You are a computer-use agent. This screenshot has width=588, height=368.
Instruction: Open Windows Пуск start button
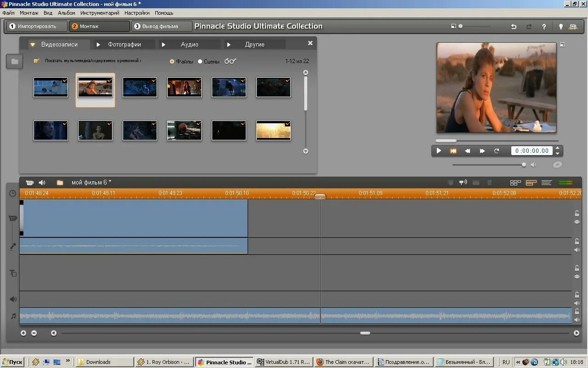pyautogui.click(x=12, y=362)
